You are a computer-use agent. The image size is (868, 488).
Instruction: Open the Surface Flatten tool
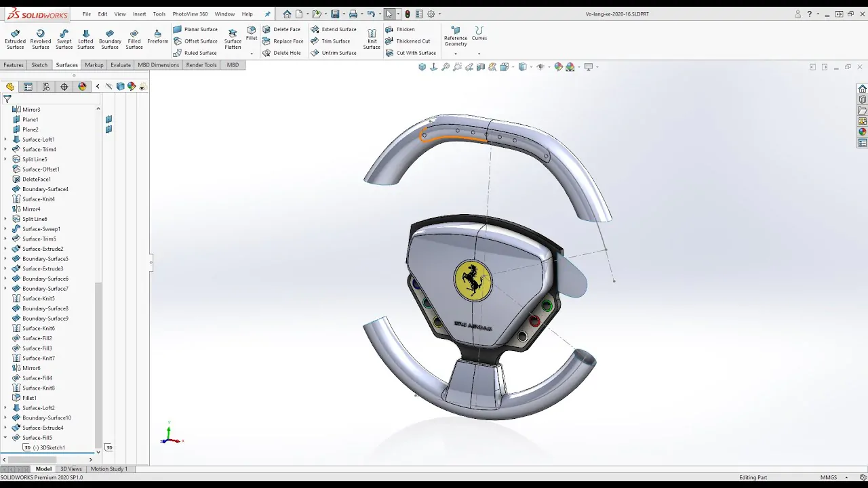233,39
